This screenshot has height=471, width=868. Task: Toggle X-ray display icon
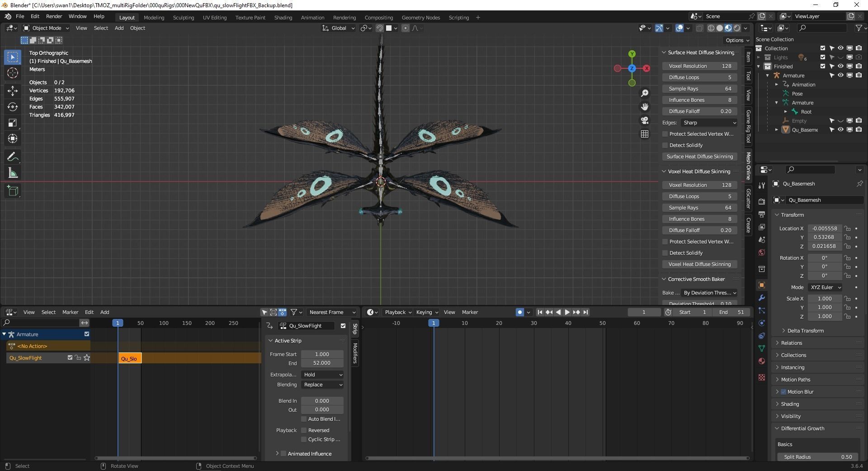click(699, 28)
